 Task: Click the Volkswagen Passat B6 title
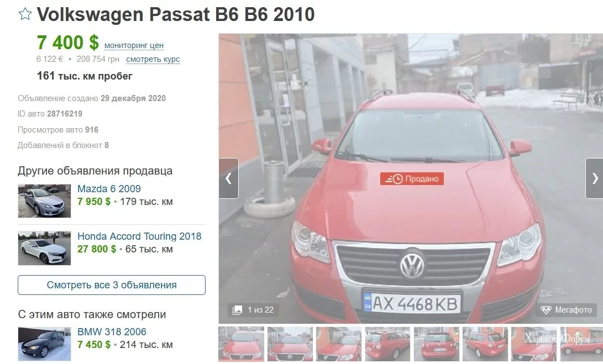176,14
